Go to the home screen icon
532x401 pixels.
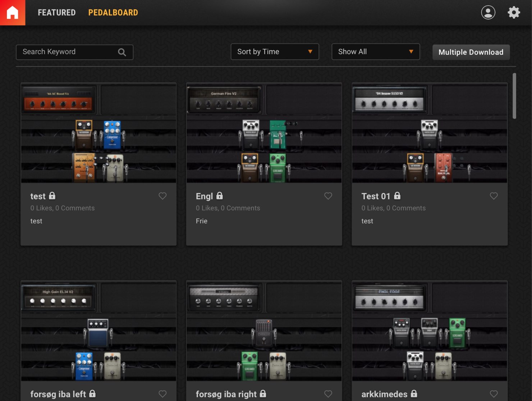coord(13,13)
